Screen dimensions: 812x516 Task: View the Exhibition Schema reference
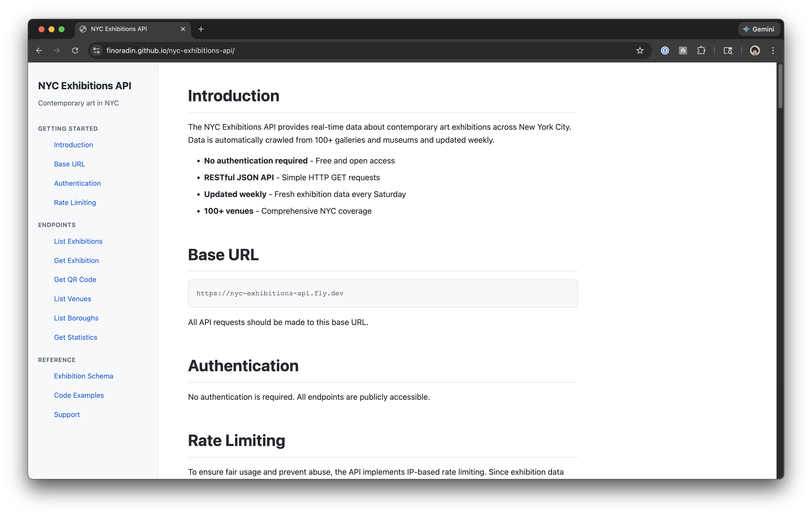[x=83, y=376]
